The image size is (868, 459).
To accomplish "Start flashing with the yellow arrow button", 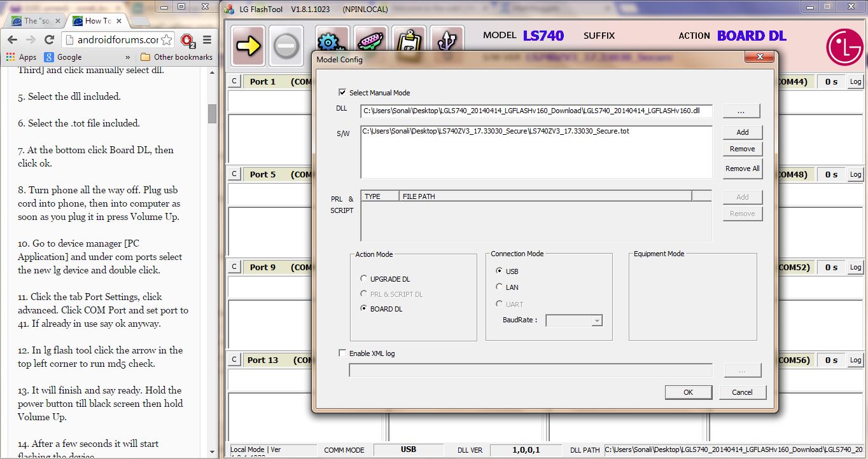I will coord(248,46).
